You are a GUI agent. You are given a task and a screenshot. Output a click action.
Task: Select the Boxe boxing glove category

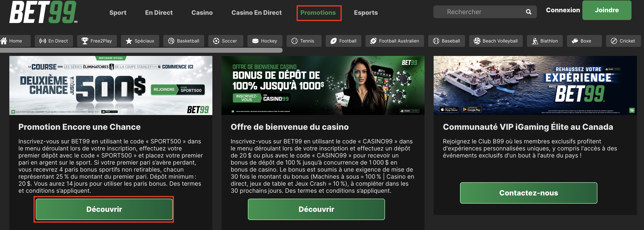[x=584, y=41]
